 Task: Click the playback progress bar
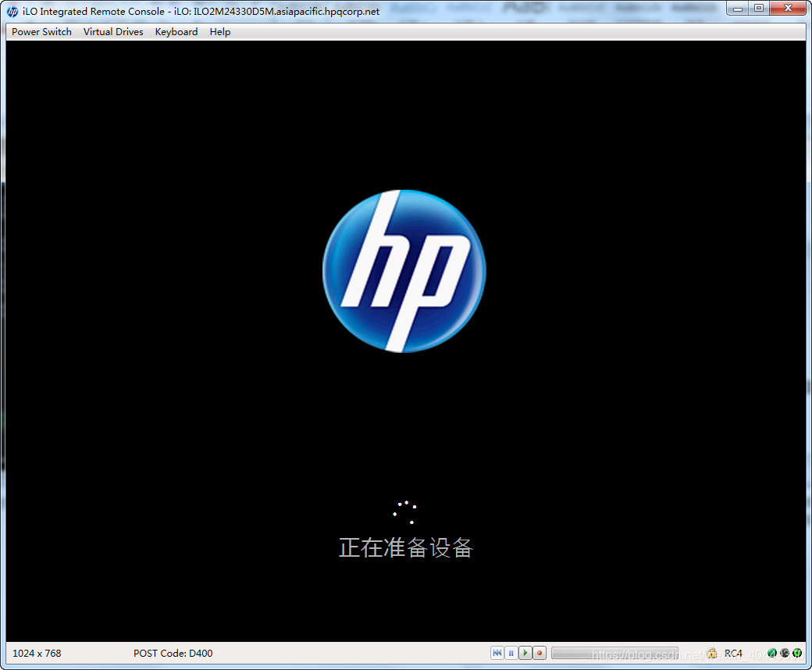614,653
